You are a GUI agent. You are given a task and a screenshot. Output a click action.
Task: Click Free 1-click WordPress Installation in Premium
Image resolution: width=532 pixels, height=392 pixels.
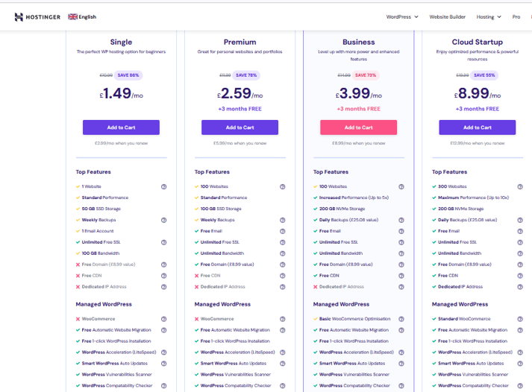click(235, 341)
